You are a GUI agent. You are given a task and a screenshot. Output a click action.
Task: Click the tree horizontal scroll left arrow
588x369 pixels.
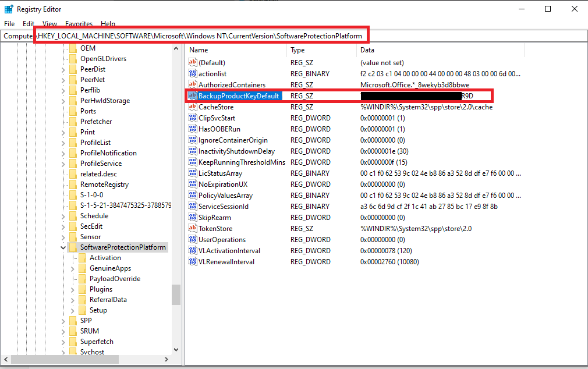pos(6,359)
